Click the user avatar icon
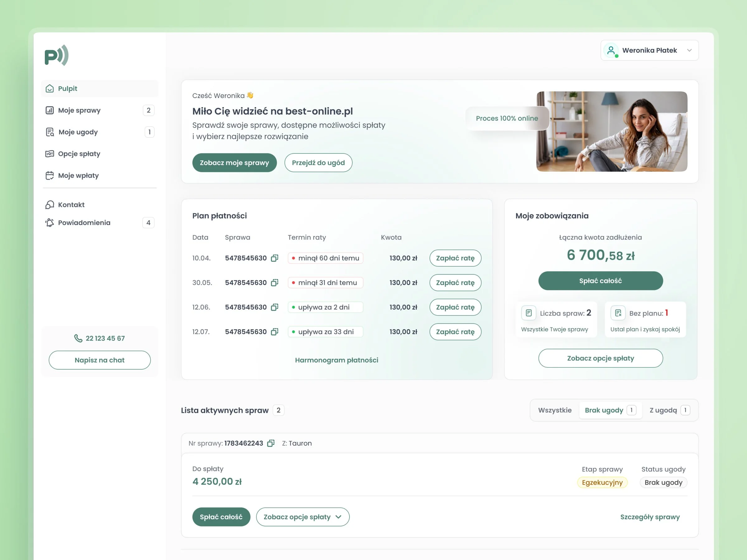This screenshot has height=560, width=747. [x=611, y=50]
